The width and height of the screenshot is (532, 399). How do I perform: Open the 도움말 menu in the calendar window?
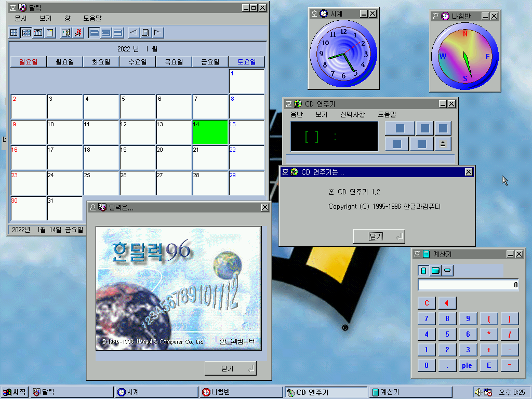(x=92, y=18)
